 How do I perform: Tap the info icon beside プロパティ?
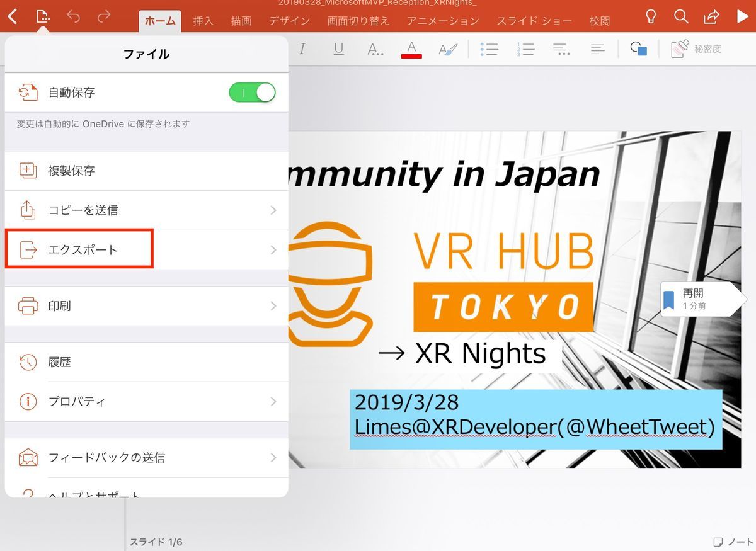point(28,402)
